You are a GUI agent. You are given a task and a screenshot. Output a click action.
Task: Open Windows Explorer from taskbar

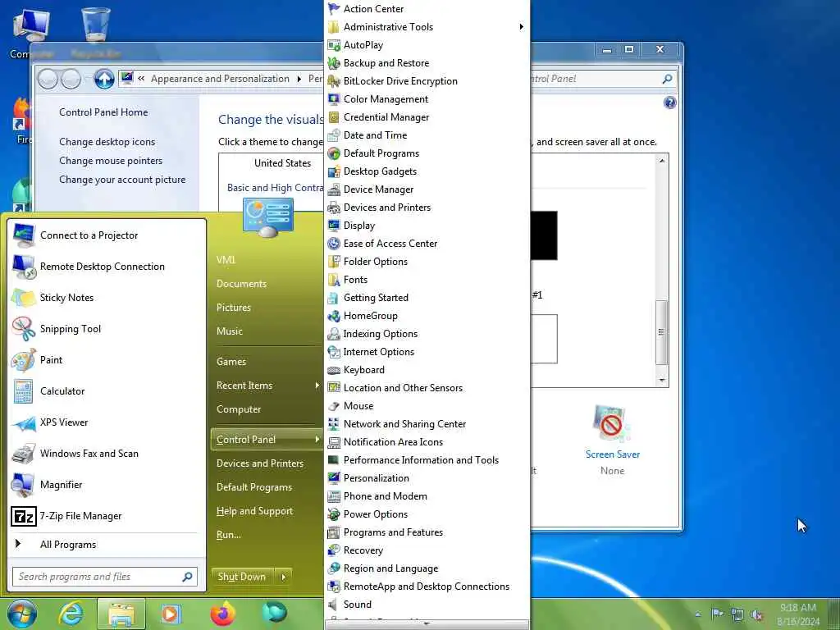tap(121, 614)
